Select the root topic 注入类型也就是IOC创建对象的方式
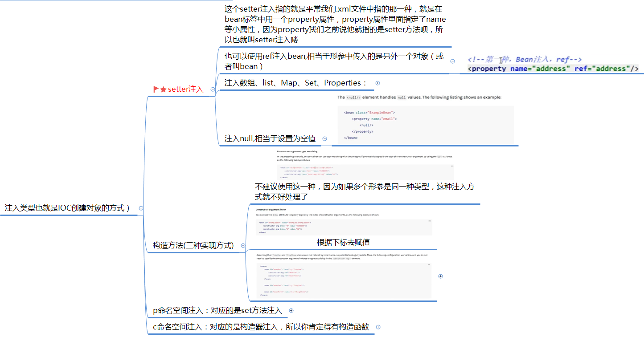Screen dimensions: 644x337 (67, 207)
